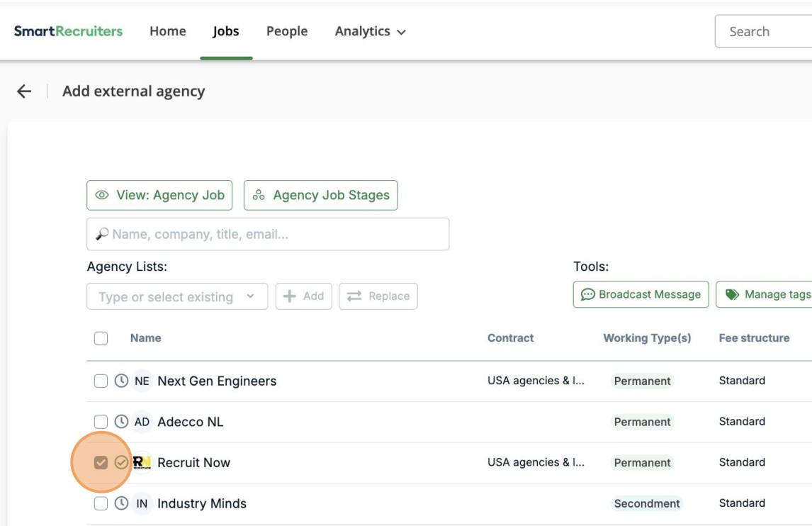812x526 pixels.
Task: Click the checkmark status icon for Recruit Now
Action: [121, 462]
